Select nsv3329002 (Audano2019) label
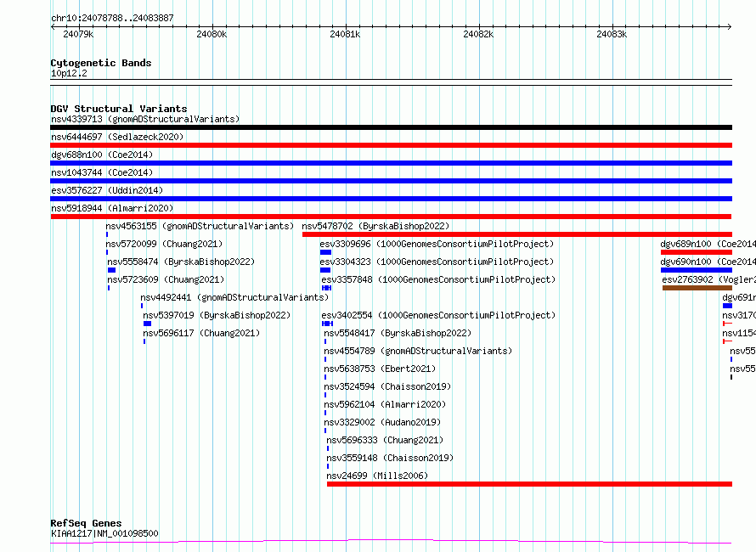This screenshot has height=552, width=756. [x=382, y=422]
